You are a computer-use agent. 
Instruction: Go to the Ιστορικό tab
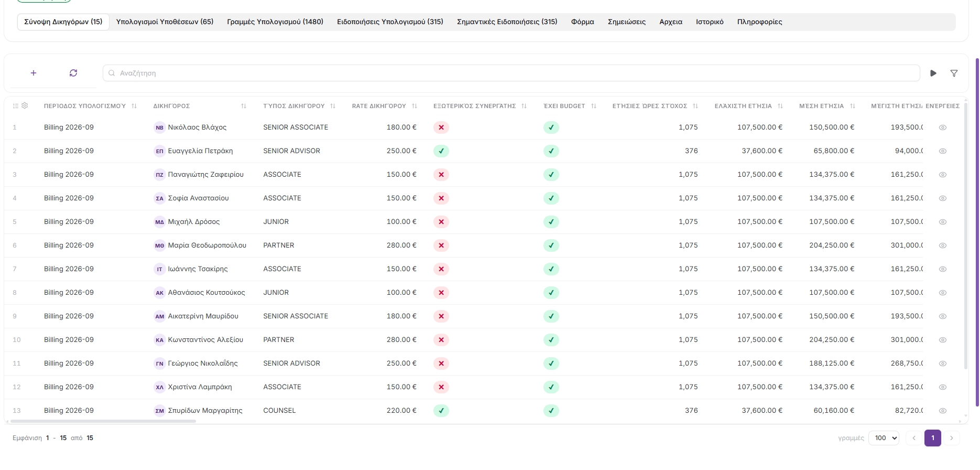pyautogui.click(x=710, y=22)
